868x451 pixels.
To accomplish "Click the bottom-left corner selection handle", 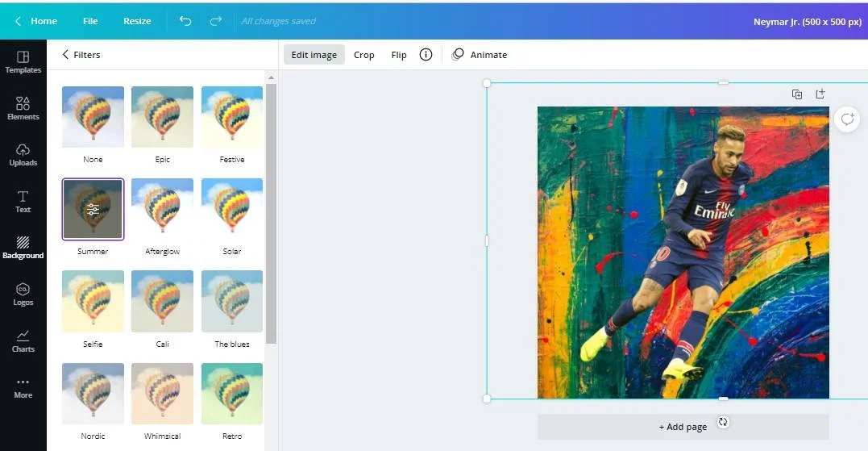I will [x=487, y=399].
